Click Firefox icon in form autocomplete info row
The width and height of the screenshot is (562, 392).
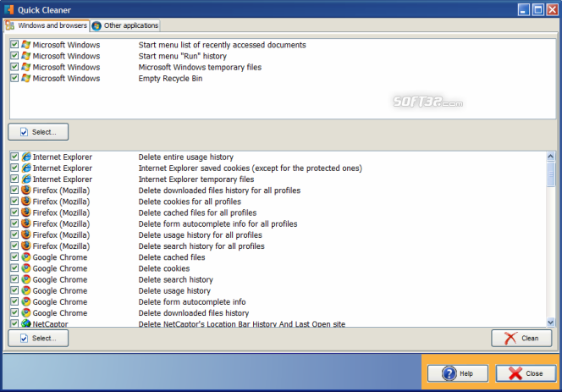[25, 224]
